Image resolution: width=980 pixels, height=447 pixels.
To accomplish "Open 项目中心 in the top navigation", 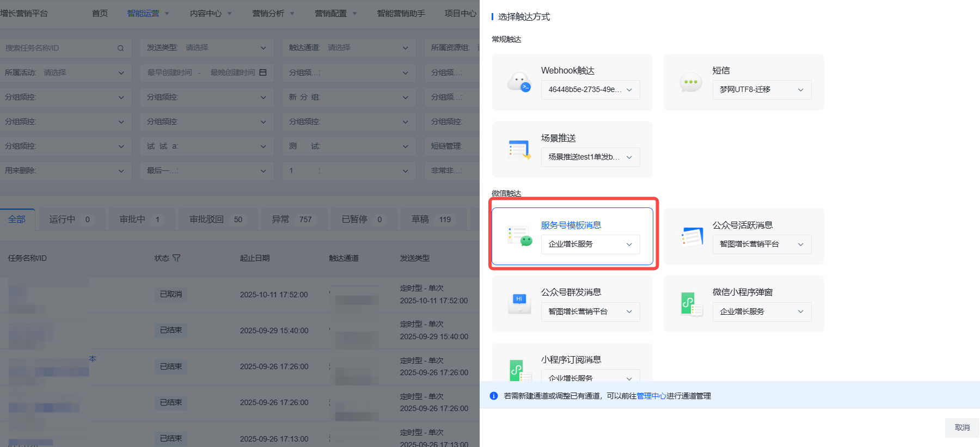I will [x=461, y=14].
